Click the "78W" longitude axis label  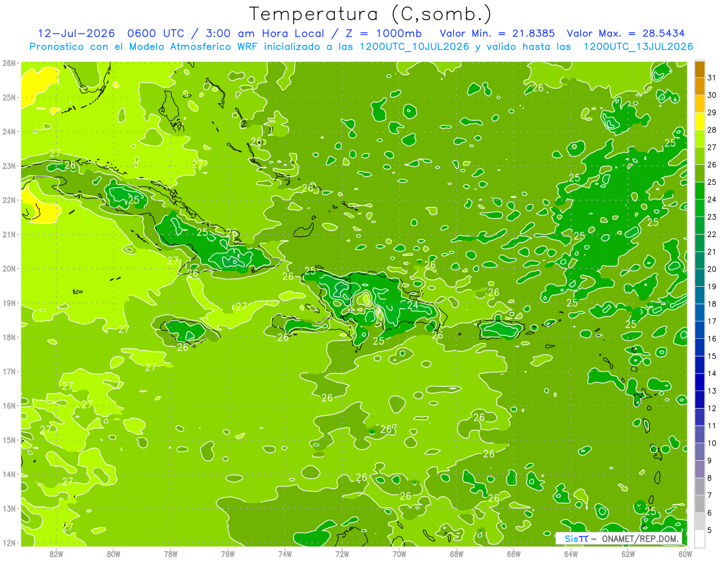170,553
